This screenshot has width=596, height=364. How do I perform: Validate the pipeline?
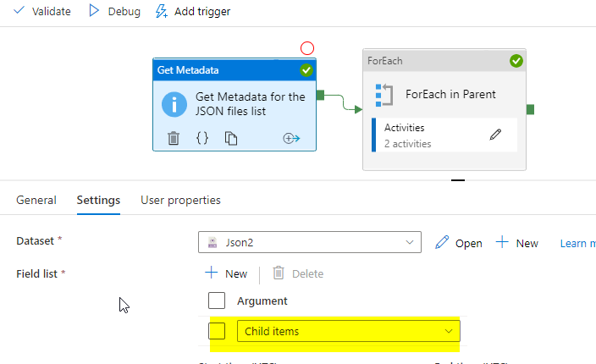tap(42, 11)
